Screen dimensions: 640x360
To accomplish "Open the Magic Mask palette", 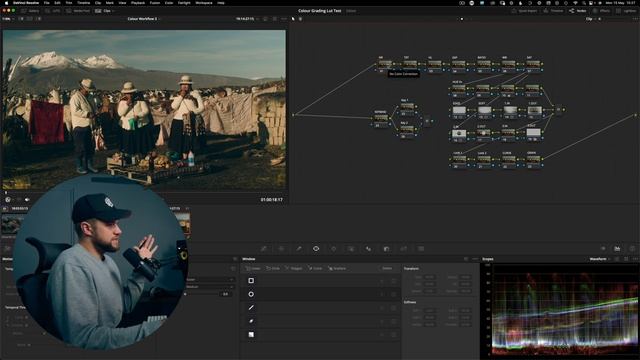I will click(x=351, y=249).
